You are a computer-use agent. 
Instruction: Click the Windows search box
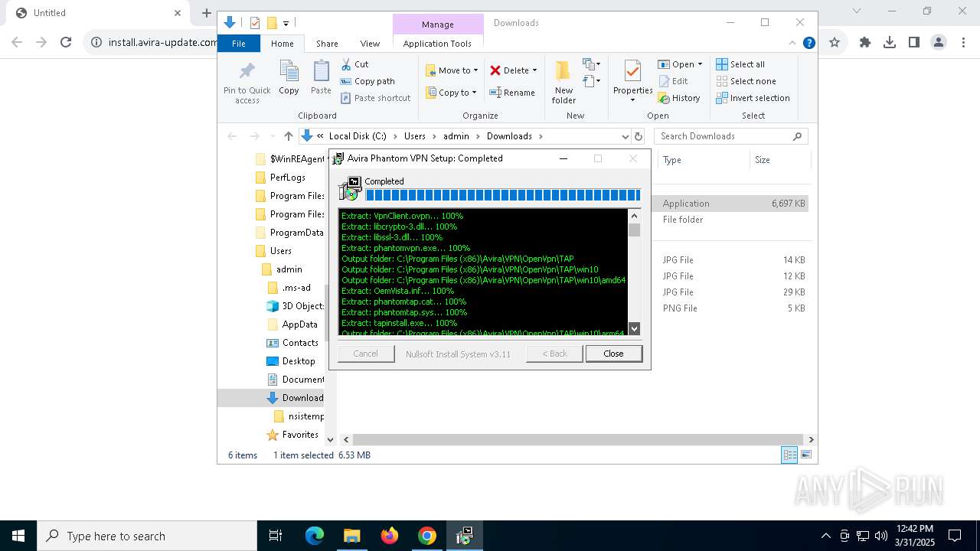click(x=147, y=536)
